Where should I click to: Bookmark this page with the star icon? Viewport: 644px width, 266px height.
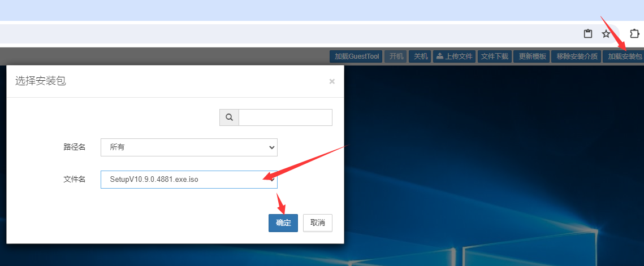[x=606, y=34]
